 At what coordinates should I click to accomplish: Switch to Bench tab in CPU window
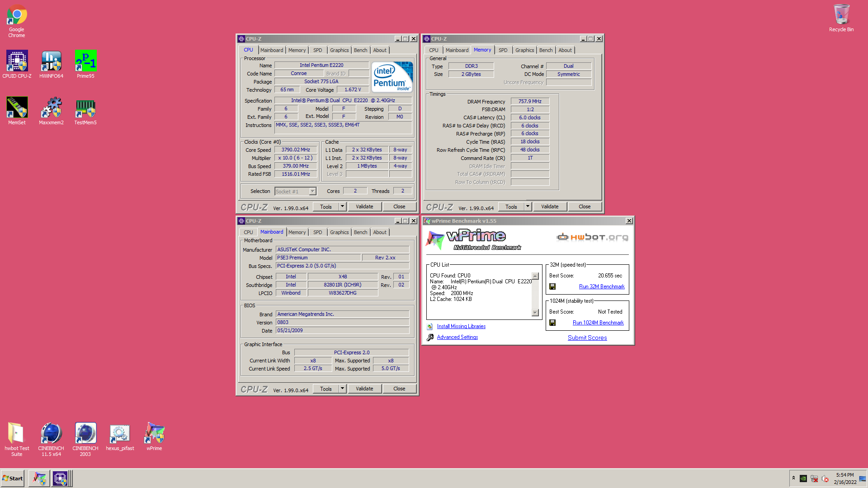pyautogui.click(x=361, y=50)
